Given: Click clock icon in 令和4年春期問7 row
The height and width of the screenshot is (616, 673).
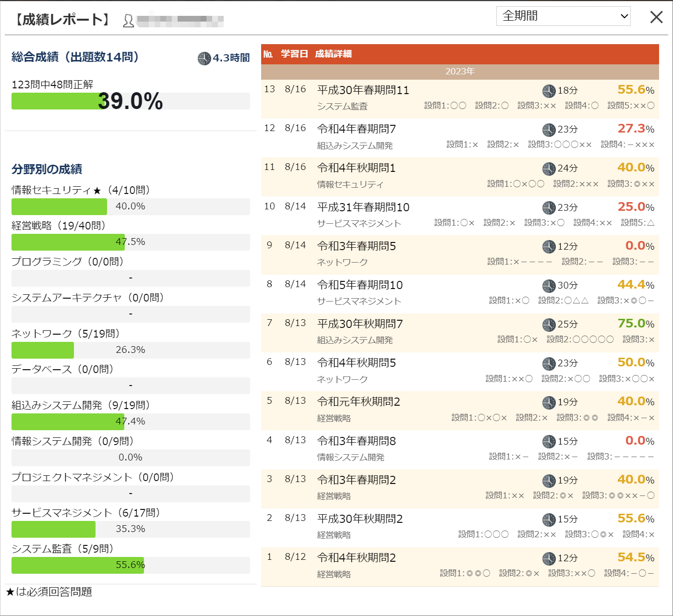Looking at the screenshot, I should pyautogui.click(x=549, y=130).
